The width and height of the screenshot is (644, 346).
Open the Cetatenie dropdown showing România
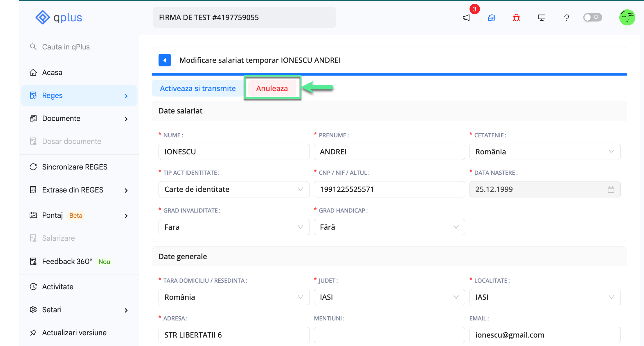pyautogui.click(x=611, y=151)
